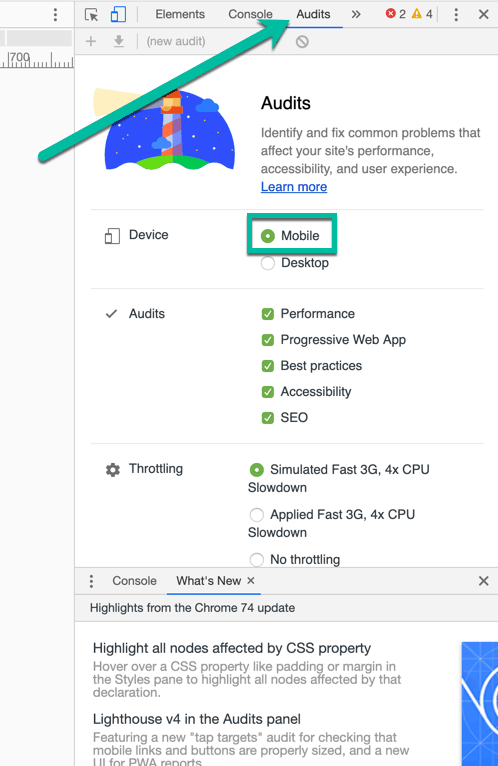This screenshot has width=498, height=766.
Task: Open the Learn more link
Action: tap(294, 187)
